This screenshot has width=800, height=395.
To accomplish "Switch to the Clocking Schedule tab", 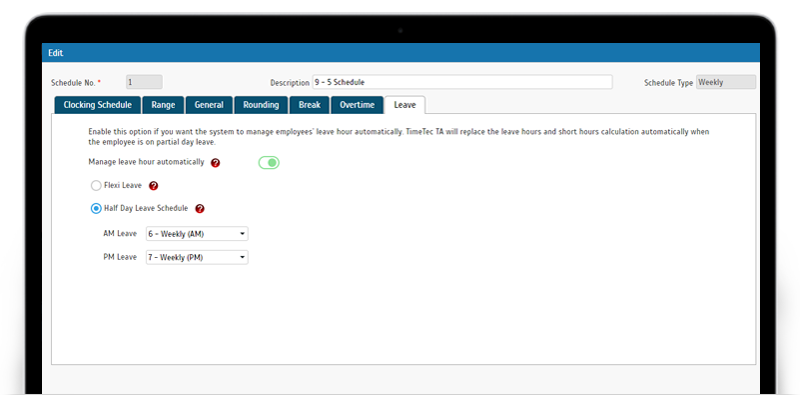I will [x=97, y=105].
